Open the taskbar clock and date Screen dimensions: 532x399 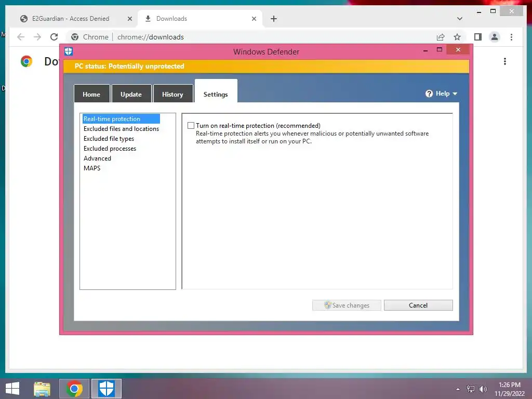(x=509, y=389)
